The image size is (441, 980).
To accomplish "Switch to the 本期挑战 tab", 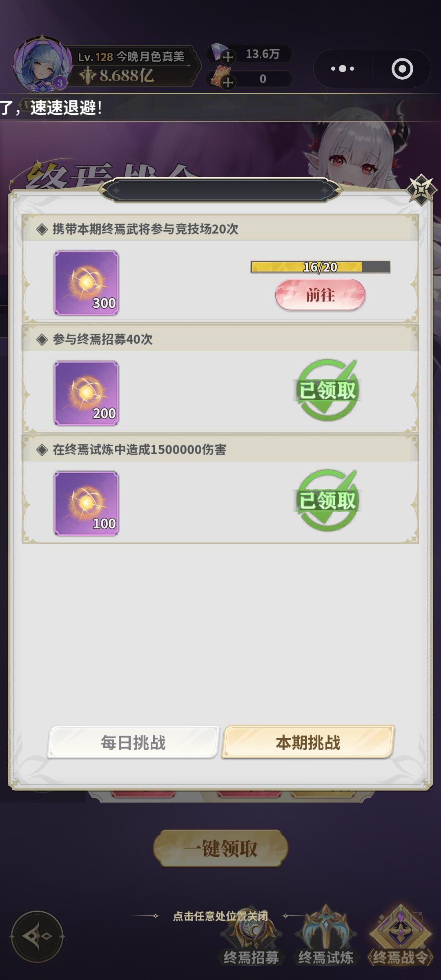I will [308, 742].
